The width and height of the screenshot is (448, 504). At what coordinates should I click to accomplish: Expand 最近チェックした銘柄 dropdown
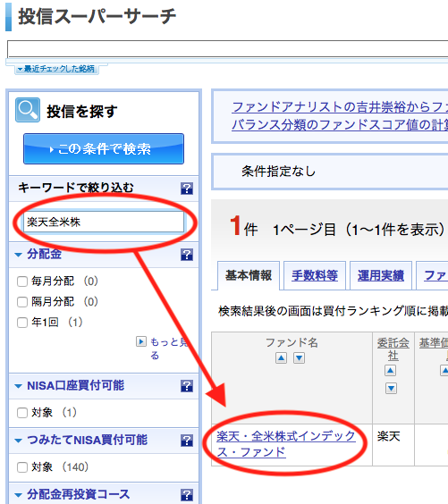click(56, 69)
